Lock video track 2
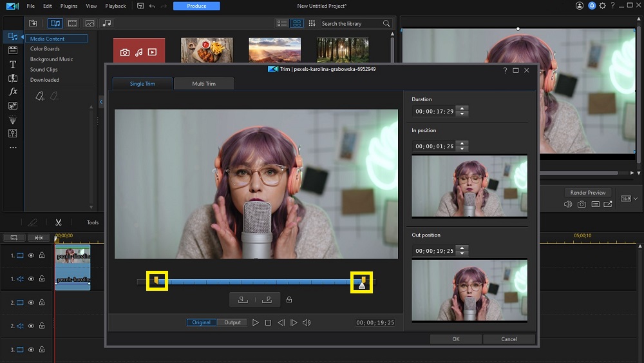This screenshot has width=644, height=363. coord(42,302)
